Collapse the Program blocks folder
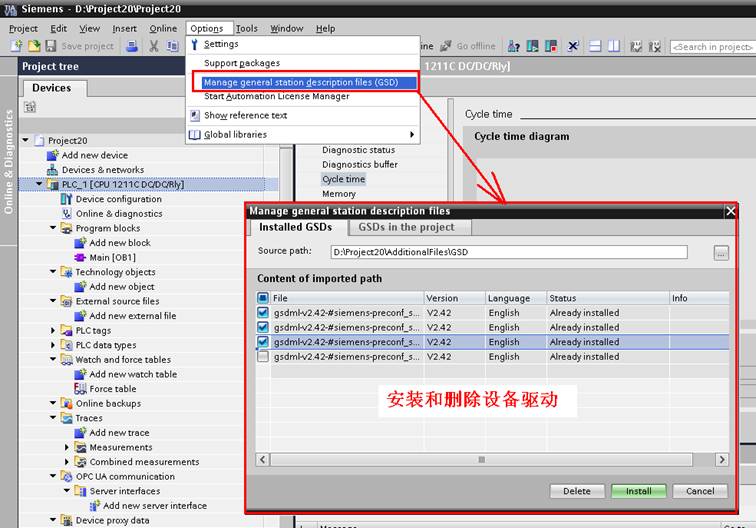 [53, 228]
